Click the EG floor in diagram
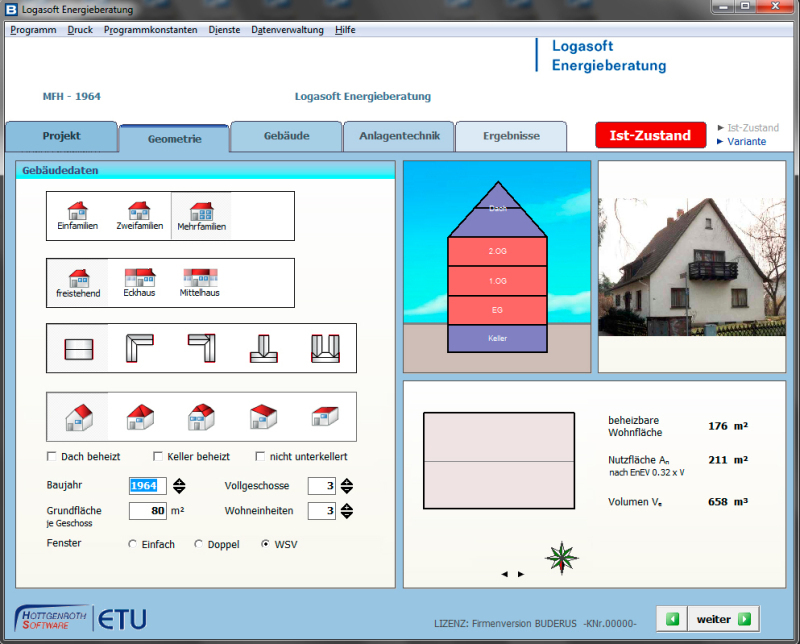This screenshot has height=644, width=800. pos(497,310)
